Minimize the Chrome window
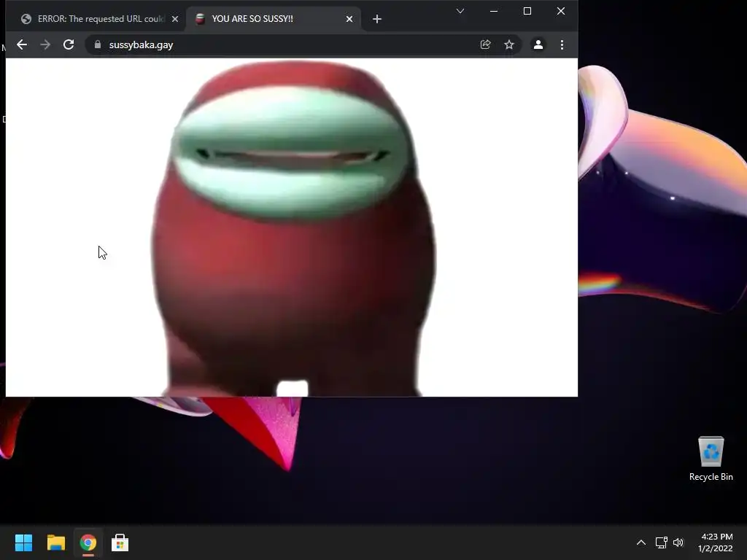The image size is (747, 560). 494,11
